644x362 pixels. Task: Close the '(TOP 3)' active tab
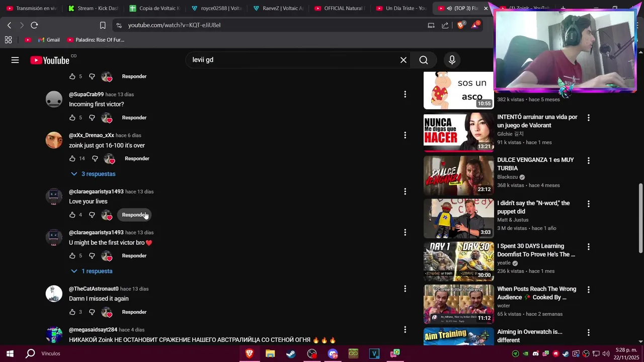pos(486,8)
